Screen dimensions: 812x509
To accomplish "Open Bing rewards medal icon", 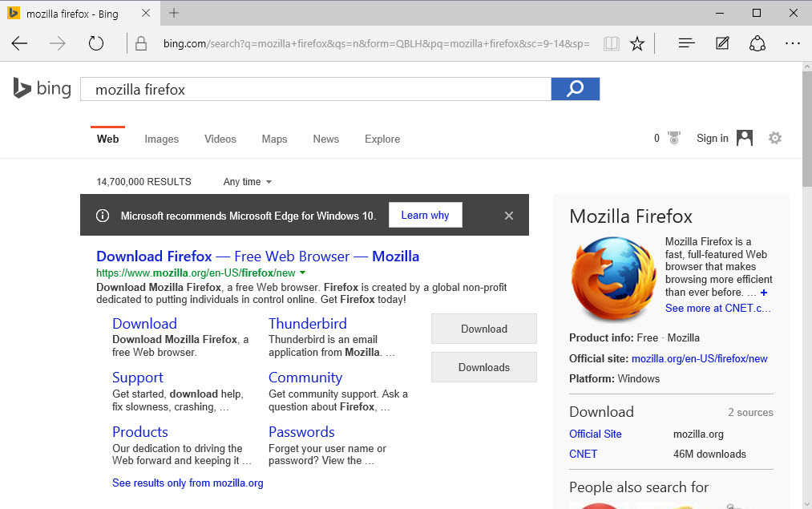I will (x=674, y=138).
